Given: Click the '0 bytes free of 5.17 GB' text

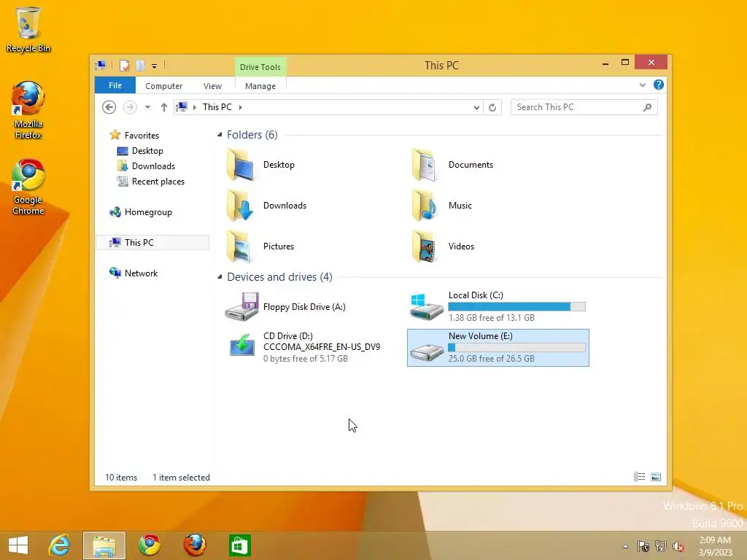Looking at the screenshot, I should point(306,359).
